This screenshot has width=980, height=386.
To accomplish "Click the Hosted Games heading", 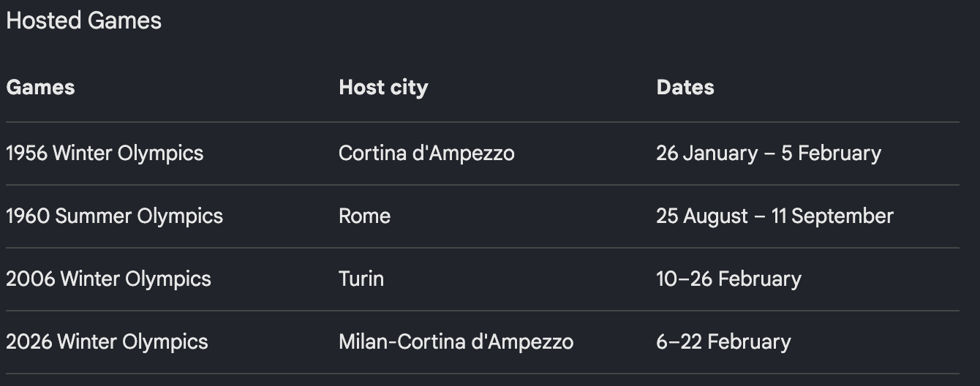I will [83, 20].
